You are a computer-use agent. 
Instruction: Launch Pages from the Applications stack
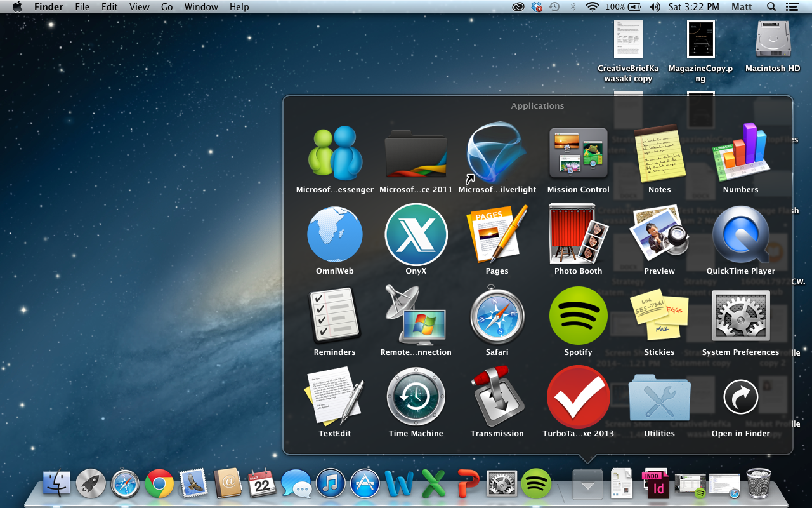coord(497,234)
